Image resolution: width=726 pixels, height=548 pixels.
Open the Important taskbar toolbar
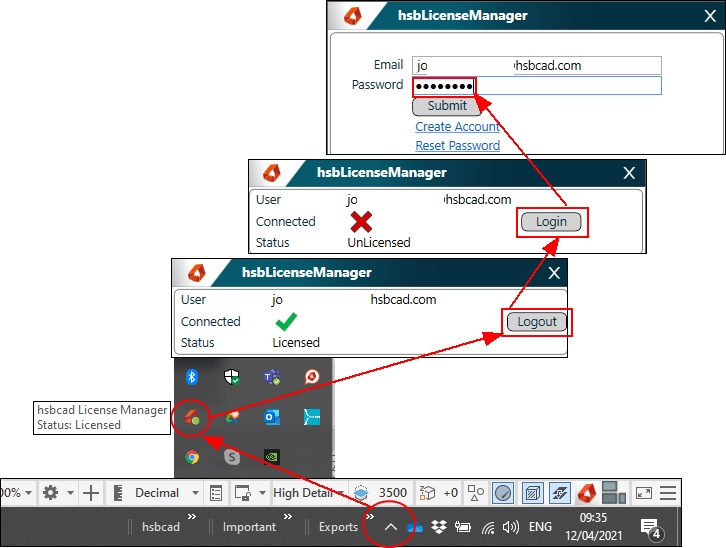coord(249,527)
